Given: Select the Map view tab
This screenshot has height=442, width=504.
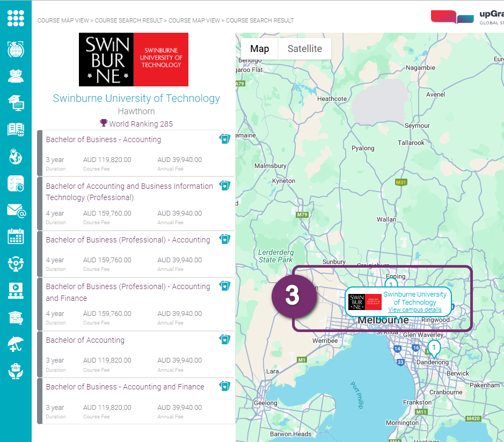Looking at the screenshot, I should pos(260,49).
